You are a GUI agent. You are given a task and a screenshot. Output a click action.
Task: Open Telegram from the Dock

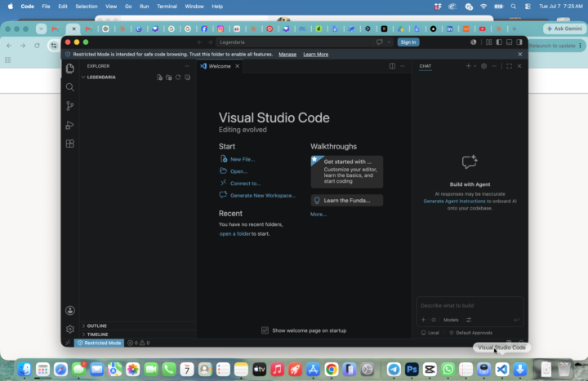[394, 370]
